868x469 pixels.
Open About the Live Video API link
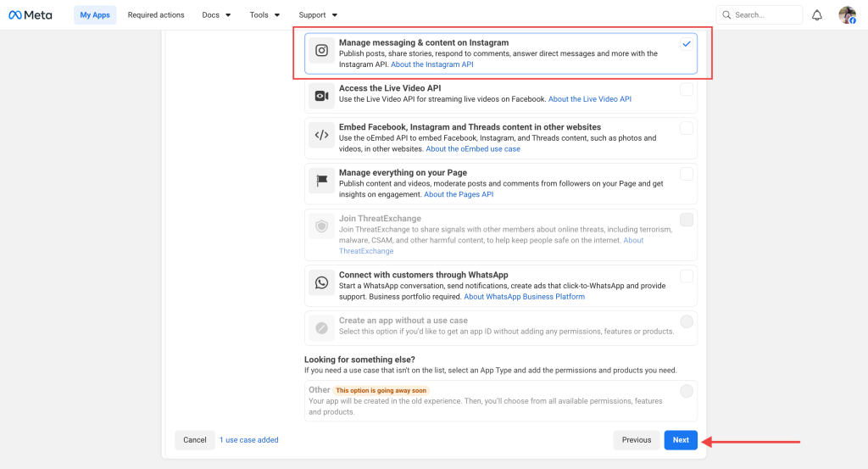(590, 99)
